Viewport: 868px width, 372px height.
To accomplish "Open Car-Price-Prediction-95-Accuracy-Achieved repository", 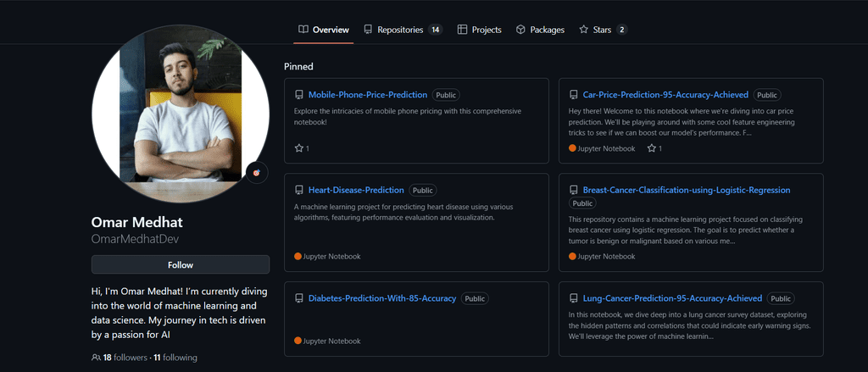I will (x=665, y=95).
